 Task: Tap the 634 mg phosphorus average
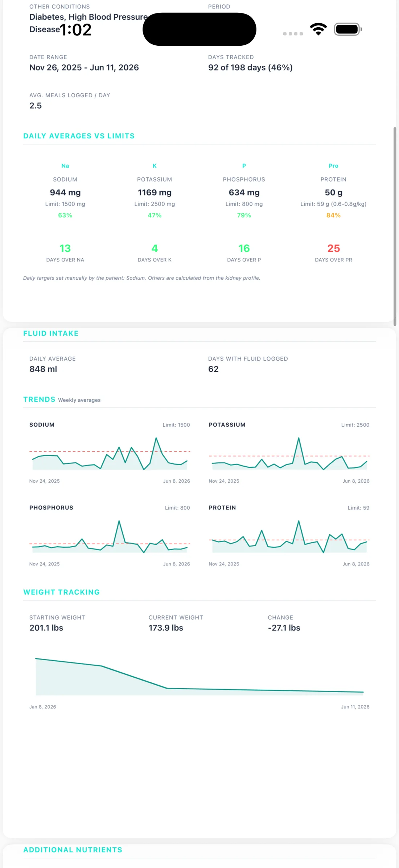[x=244, y=192]
